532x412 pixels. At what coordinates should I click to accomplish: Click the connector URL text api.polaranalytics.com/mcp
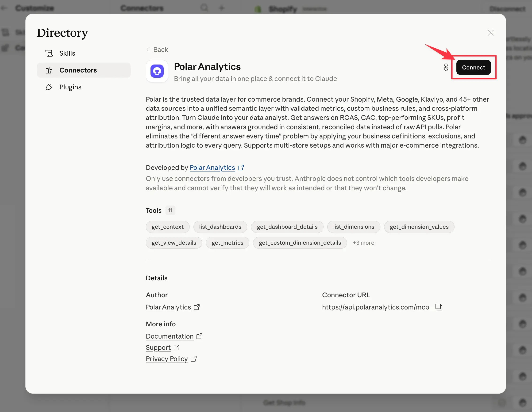(x=375, y=307)
